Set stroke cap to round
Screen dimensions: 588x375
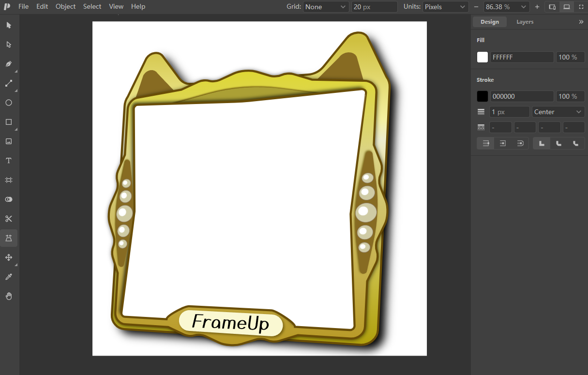(x=520, y=143)
